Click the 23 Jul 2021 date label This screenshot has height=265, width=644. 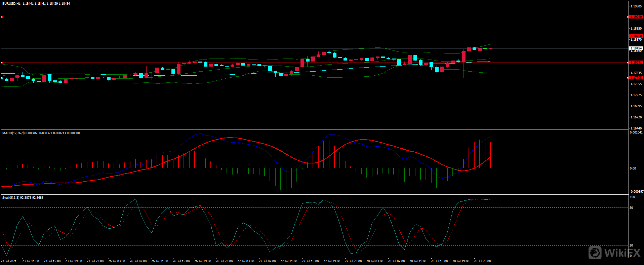click(9, 261)
